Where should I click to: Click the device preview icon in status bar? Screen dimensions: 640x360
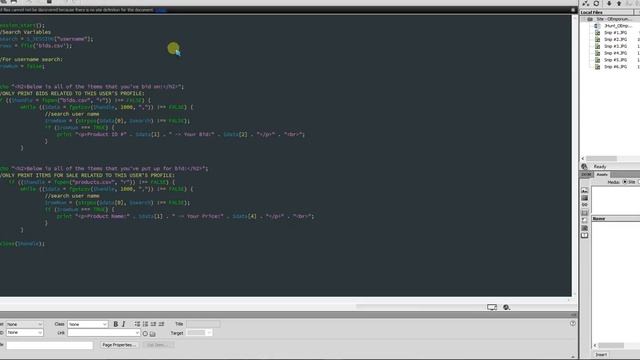tap(492, 307)
